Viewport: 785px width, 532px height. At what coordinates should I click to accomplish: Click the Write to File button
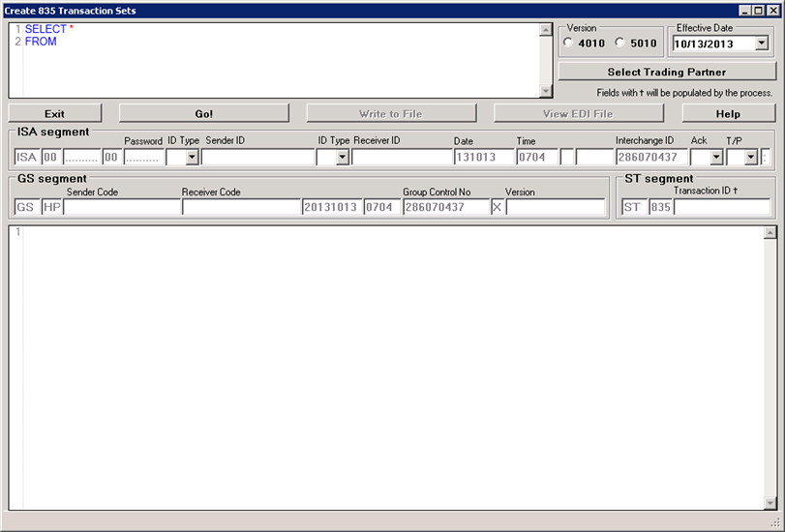[x=390, y=113]
